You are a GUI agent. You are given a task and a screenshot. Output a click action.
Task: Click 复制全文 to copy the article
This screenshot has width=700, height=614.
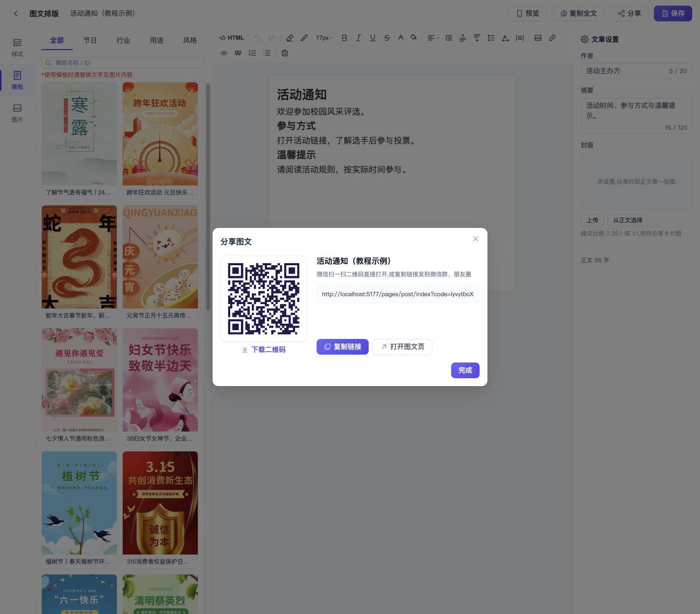coord(579,13)
